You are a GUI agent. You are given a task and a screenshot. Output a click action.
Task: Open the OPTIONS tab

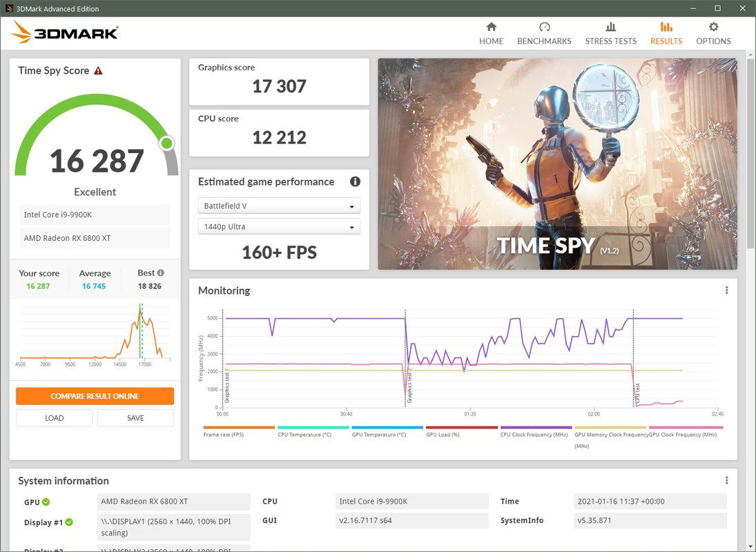(x=713, y=33)
